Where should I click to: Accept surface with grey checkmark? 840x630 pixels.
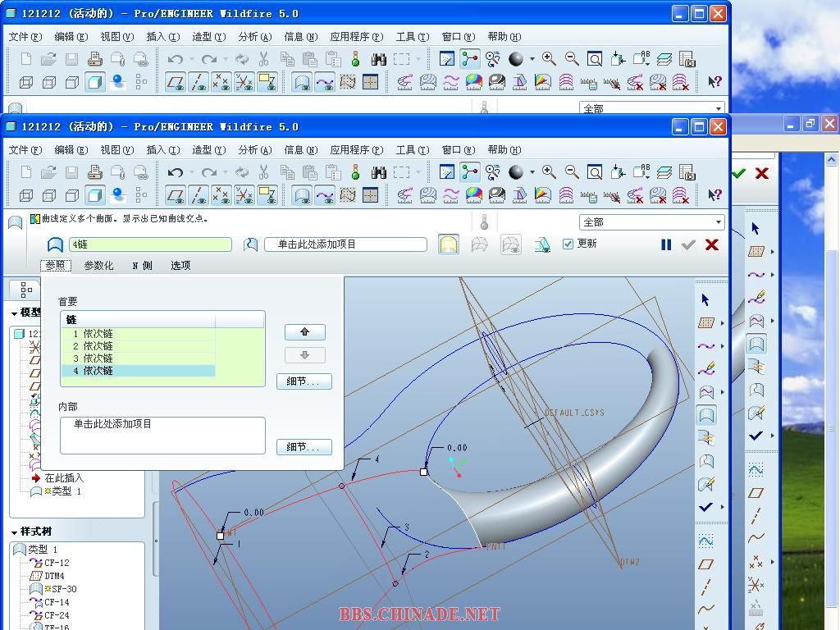[688, 244]
